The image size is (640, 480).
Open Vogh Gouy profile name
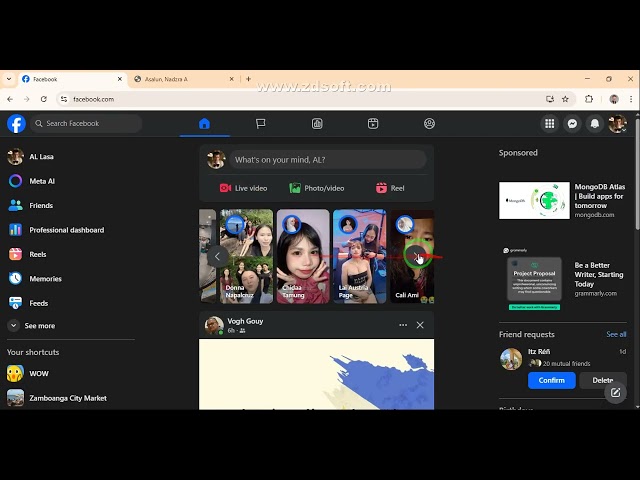click(x=245, y=321)
